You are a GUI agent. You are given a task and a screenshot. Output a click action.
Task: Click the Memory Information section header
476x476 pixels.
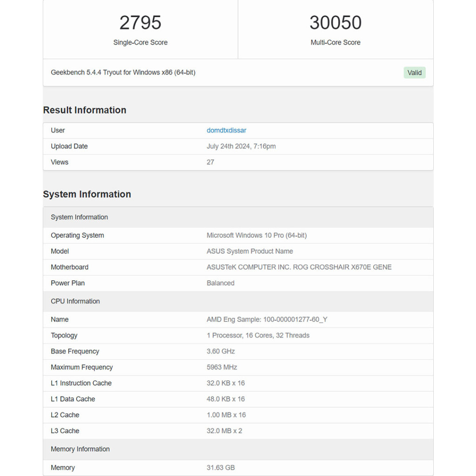[238, 449]
